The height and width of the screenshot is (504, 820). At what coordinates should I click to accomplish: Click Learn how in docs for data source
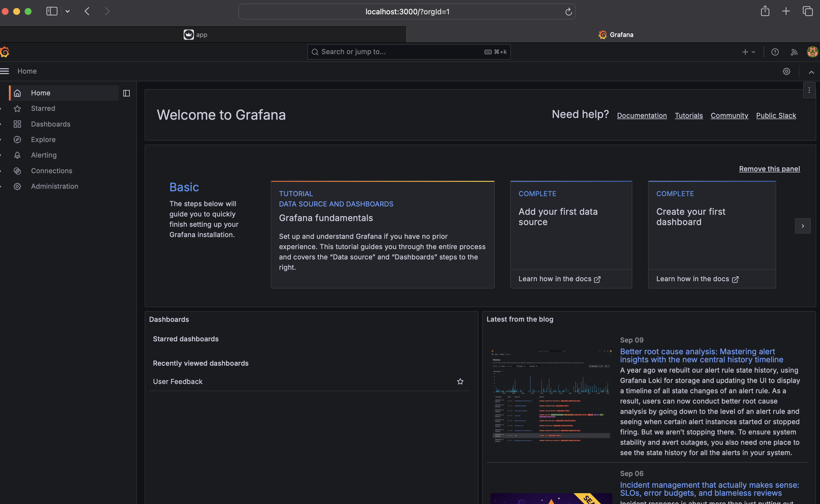coord(559,279)
